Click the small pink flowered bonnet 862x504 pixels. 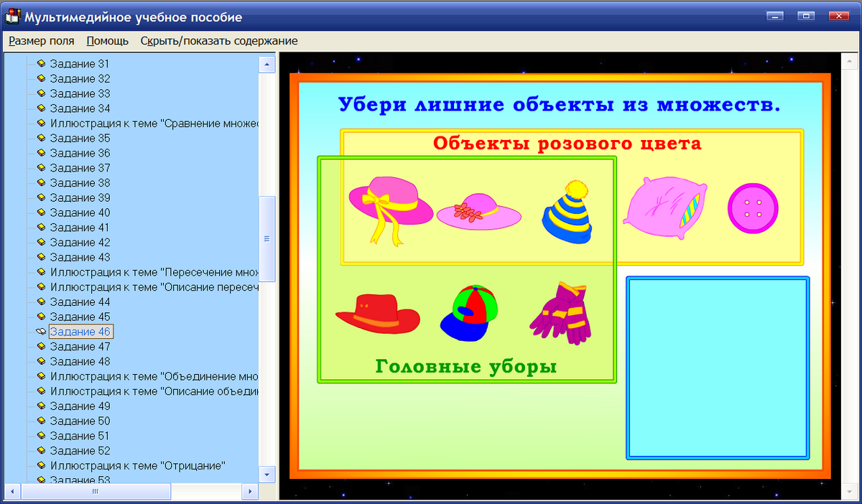[x=479, y=212]
